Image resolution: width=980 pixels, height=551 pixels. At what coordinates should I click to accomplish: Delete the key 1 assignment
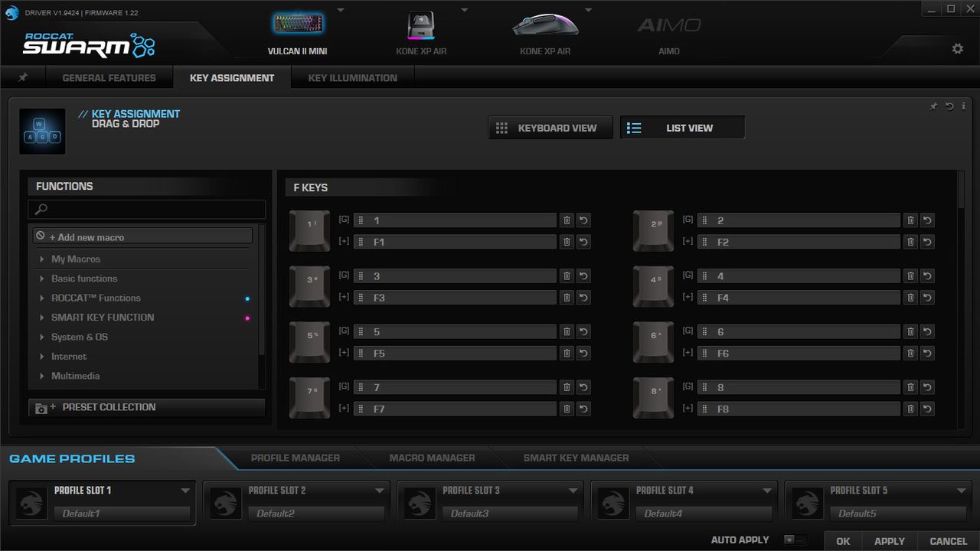coord(567,220)
